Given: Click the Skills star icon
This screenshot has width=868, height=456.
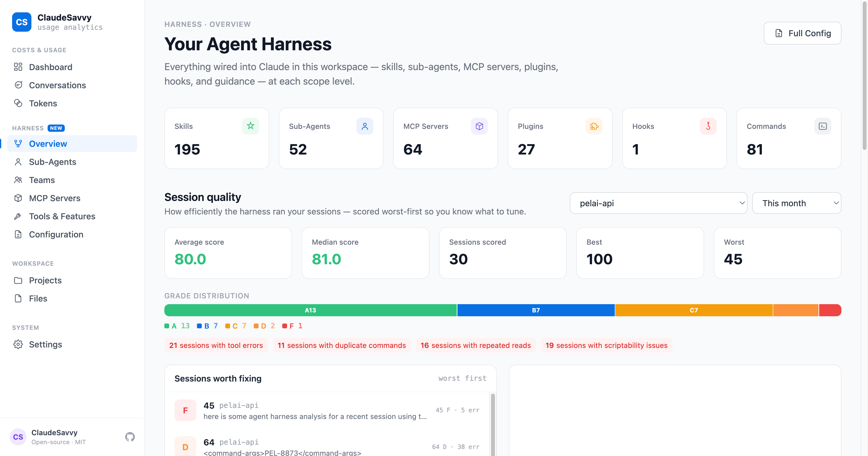Looking at the screenshot, I should click(x=250, y=126).
